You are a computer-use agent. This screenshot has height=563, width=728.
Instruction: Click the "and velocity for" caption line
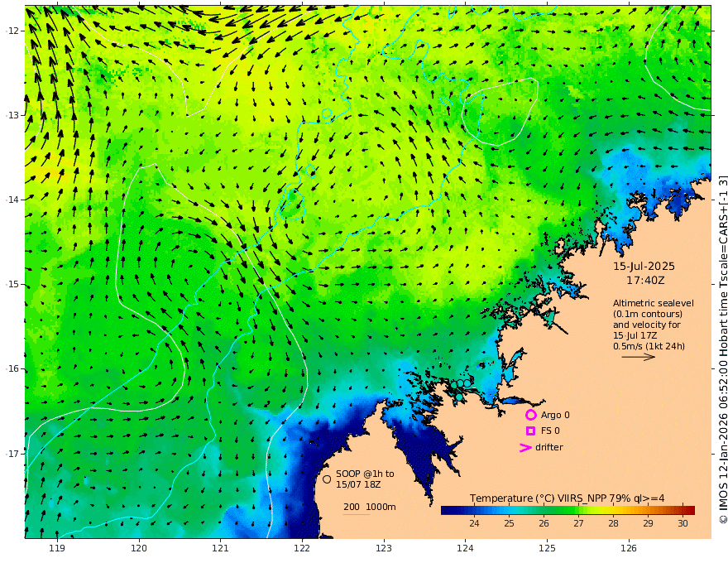pyautogui.click(x=647, y=325)
